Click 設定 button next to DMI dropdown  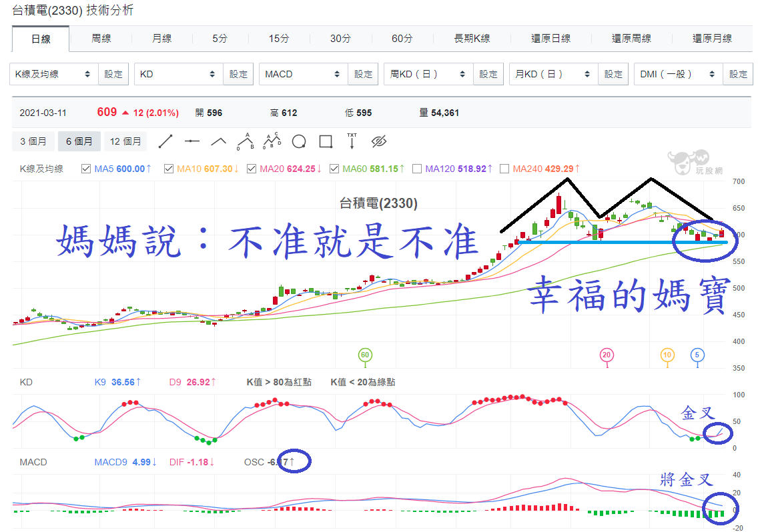(738, 74)
